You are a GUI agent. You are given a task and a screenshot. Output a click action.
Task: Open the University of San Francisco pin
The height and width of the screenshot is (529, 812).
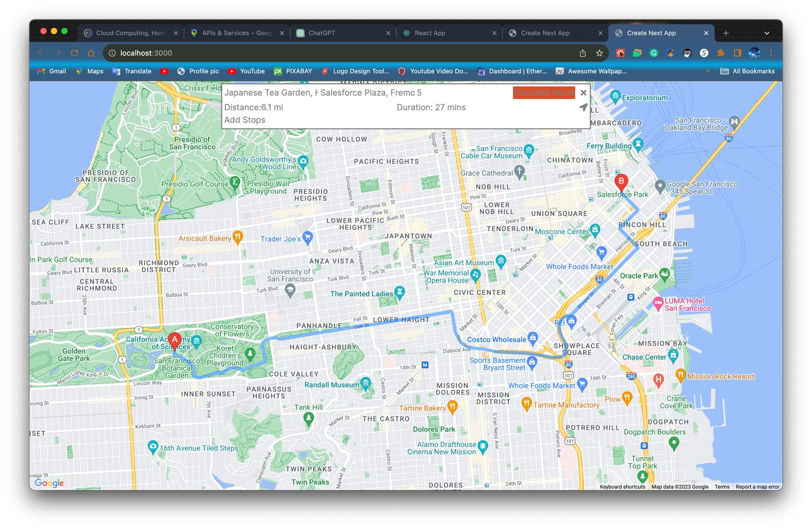click(290, 291)
